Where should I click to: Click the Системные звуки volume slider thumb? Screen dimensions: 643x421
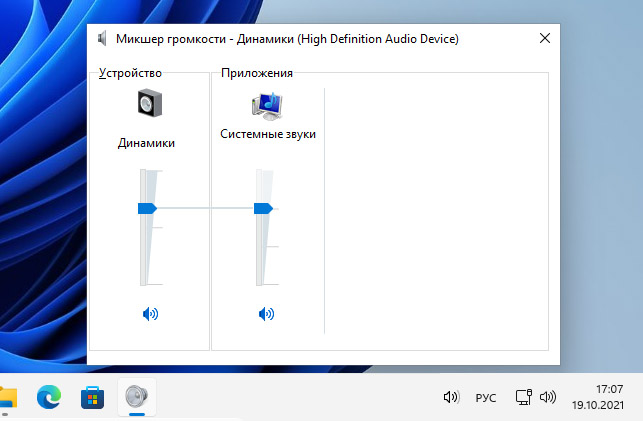263,208
